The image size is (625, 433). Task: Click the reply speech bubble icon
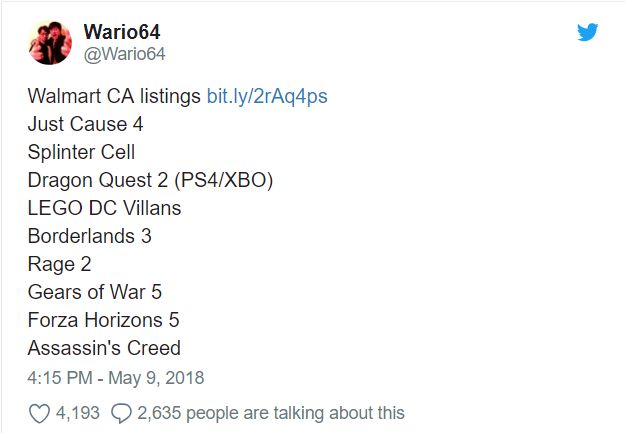pyautogui.click(x=122, y=412)
